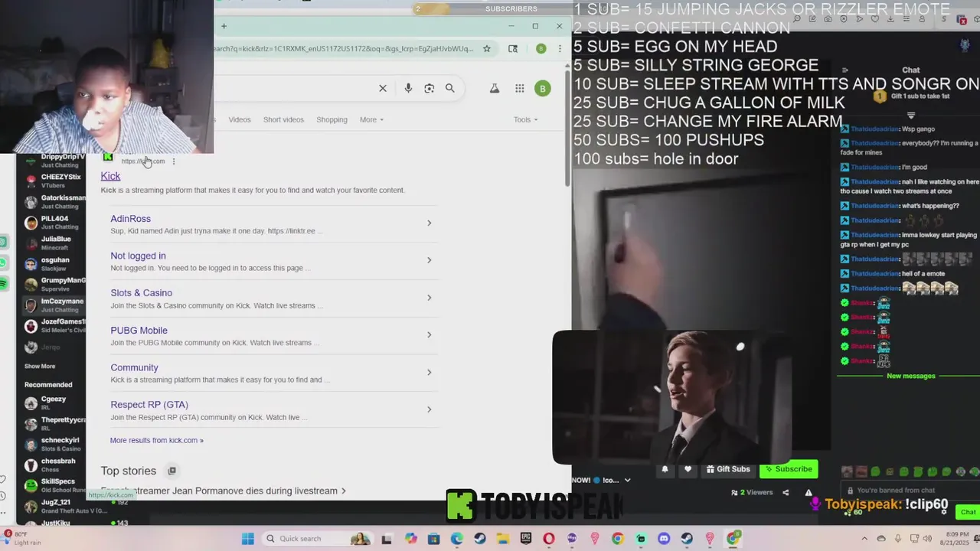Click the taskbar Quick search box
The image size is (980, 551).
318,539
